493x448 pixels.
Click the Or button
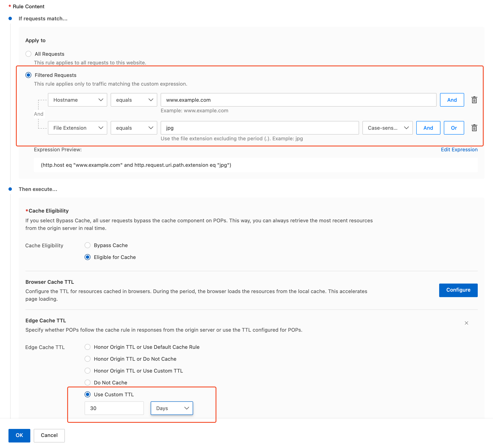pos(454,128)
